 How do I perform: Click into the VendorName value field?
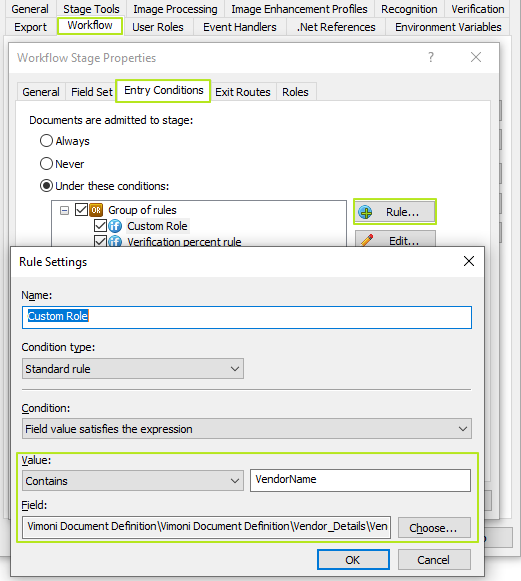click(x=360, y=480)
